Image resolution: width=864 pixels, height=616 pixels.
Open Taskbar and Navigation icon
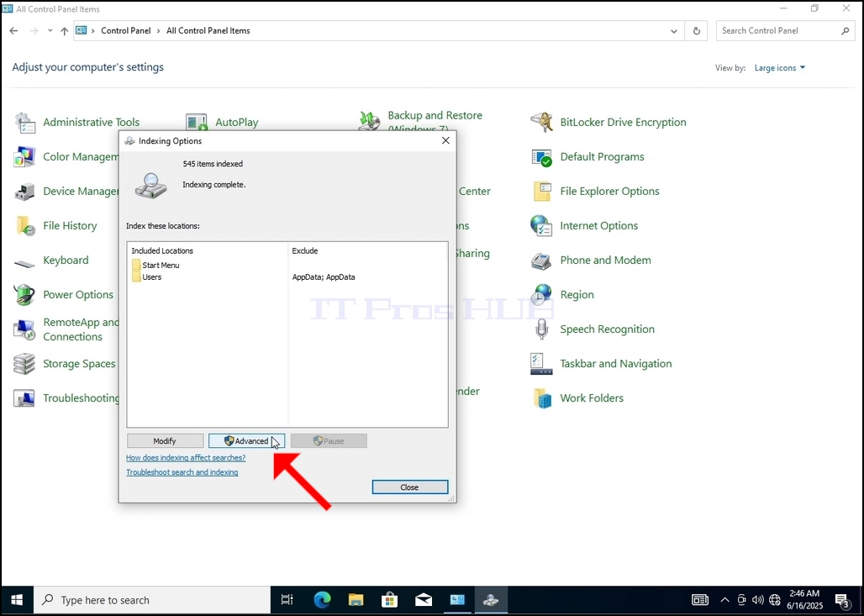coord(541,364)
